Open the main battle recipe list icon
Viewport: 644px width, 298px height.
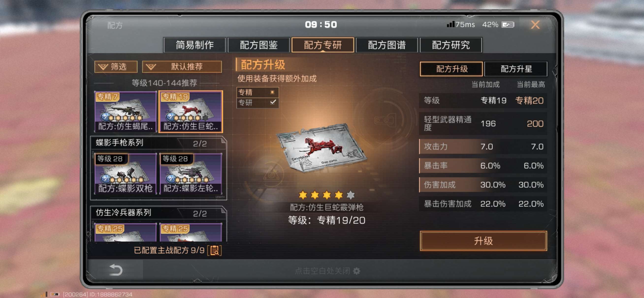pos(214,250)
